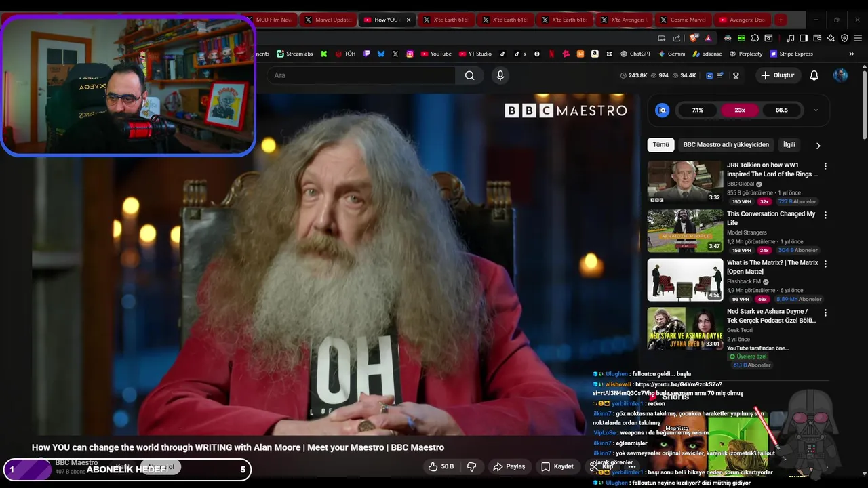Click the Kaydet save button
Viewport: 868px width, 488px height.
point(557,466)
